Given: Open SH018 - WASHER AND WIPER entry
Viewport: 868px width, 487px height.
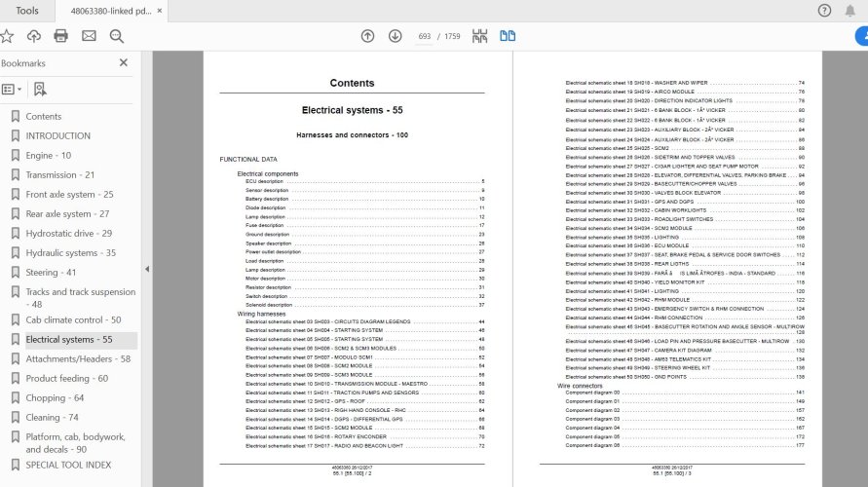Looking at the screenshot, I should pos(685,83).
